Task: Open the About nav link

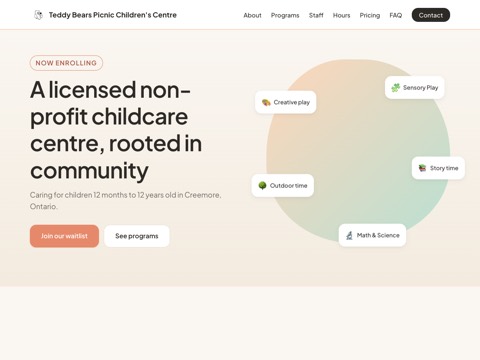Action: [x=252, y=15]
